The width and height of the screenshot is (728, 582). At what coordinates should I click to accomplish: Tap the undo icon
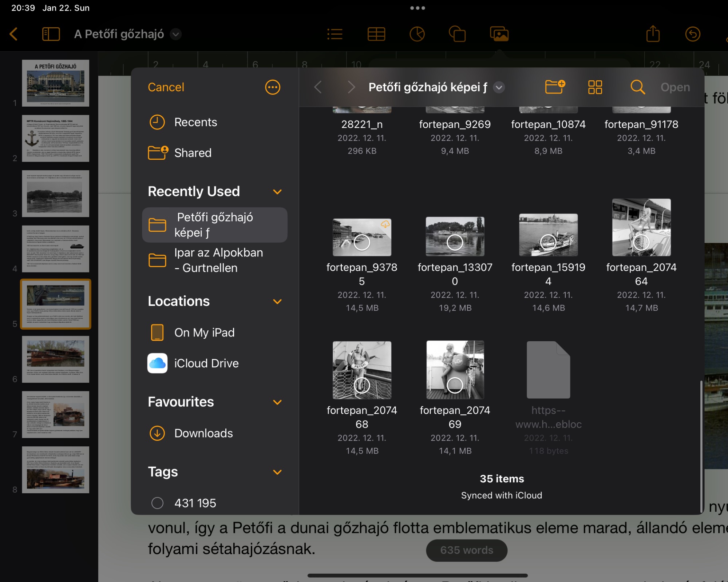tap(693, 34)
